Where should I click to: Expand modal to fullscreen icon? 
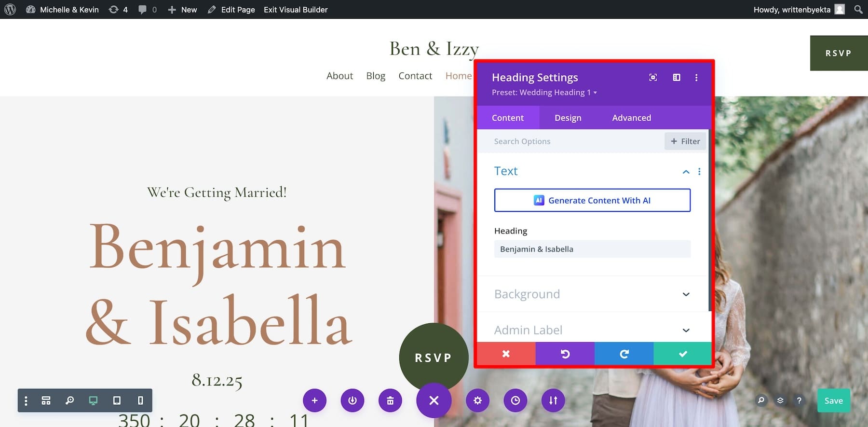click(653, 78)
